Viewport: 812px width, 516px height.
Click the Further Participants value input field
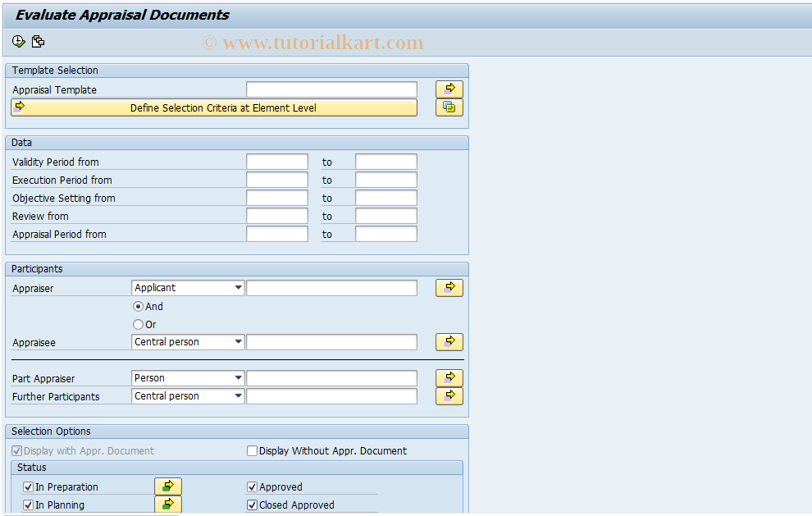tap(331, 395)
